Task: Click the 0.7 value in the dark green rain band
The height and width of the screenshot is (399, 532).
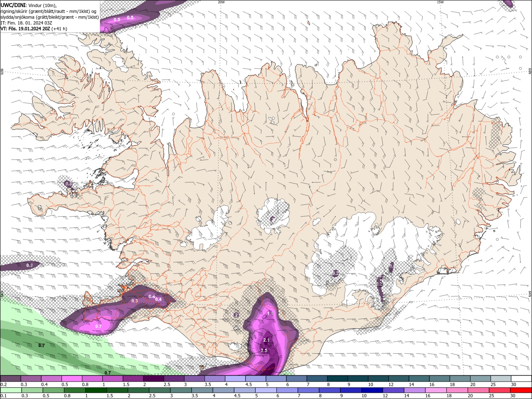Action: coord(42,345)
